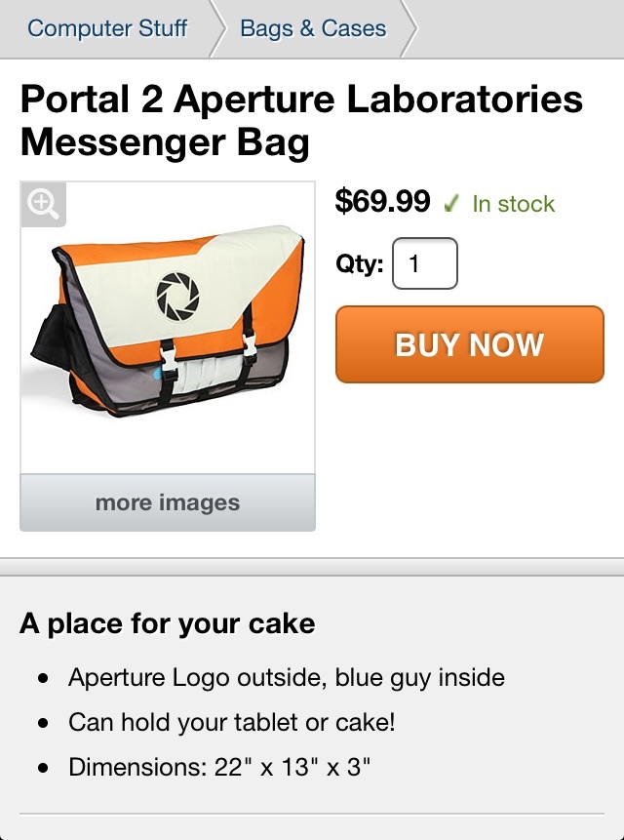Show more images of the bag
The width and height of the screenshot is (624, 840).
(168, 502)
